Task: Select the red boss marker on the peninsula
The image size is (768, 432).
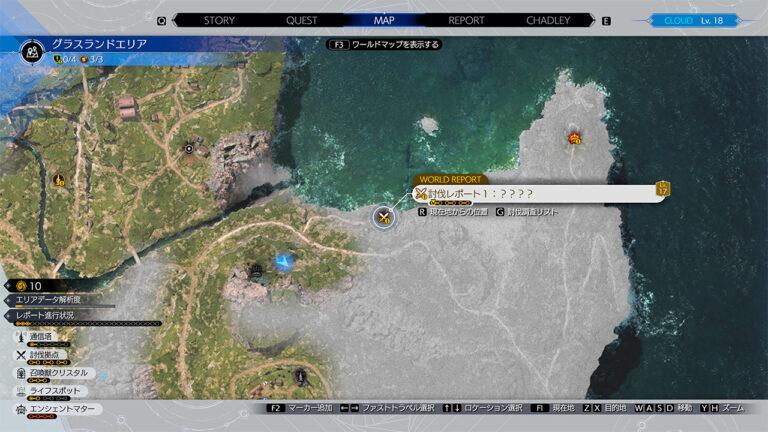Action: (x=575, y=138)
